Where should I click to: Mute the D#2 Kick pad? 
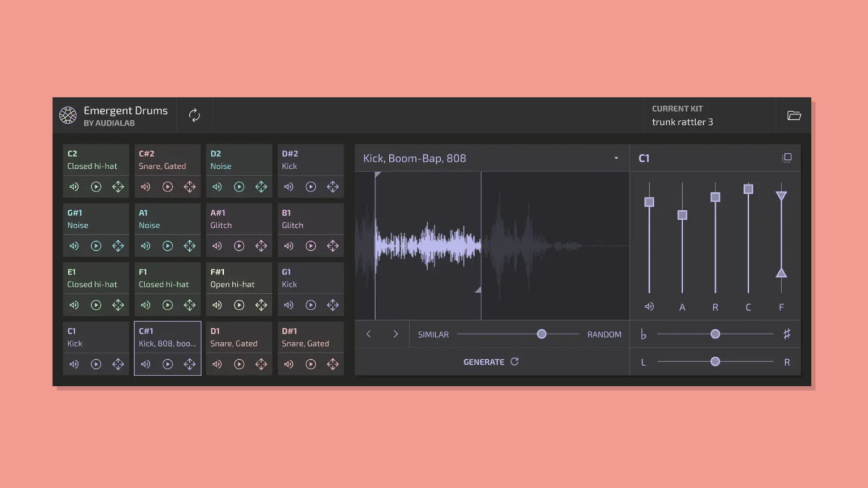coord(289,187)
